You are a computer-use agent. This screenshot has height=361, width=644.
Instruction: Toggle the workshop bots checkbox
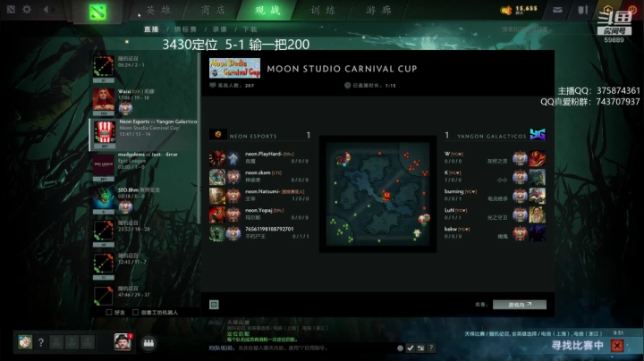click(x=136, y=312)
